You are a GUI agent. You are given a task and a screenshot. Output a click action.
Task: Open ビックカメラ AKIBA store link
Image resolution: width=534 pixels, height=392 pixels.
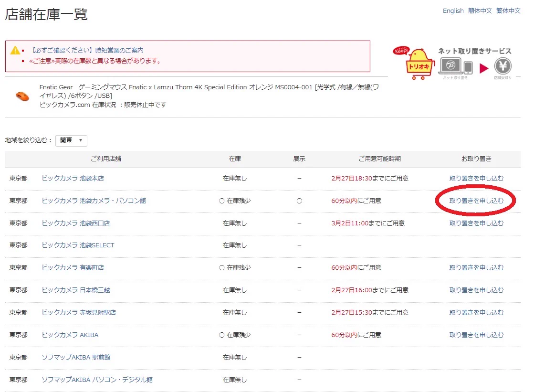coord(70,335)
